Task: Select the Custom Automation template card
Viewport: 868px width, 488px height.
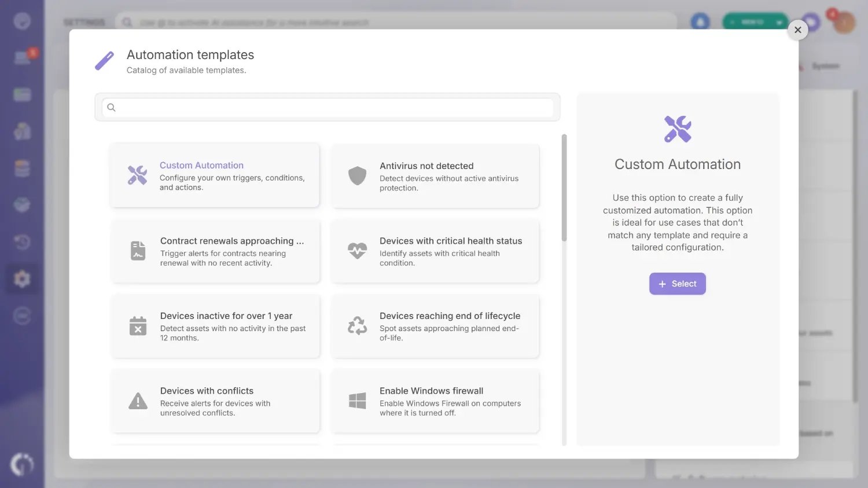Action: click(x=214, y=175)
